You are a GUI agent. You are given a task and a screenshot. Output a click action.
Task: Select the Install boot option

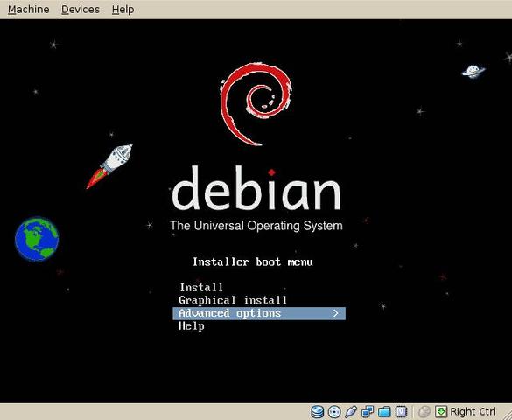[x=201, y=288]
